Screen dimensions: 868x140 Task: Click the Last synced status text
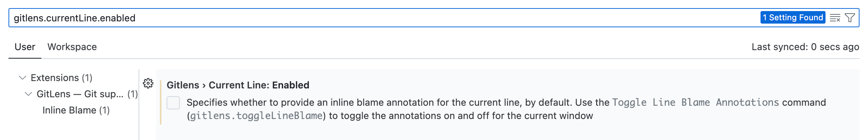coord(805,47)
